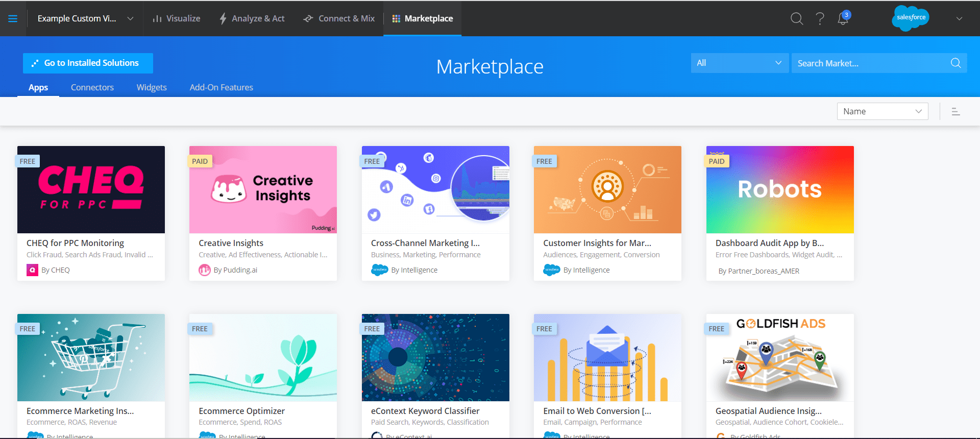Open the Visualize menu
Screen dimensions: 980x439
177,19
